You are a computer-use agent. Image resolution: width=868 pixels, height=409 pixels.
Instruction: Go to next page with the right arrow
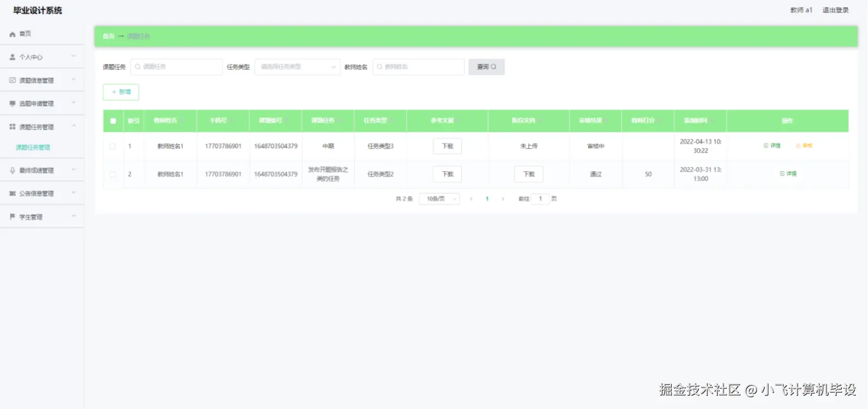[503, 199]
